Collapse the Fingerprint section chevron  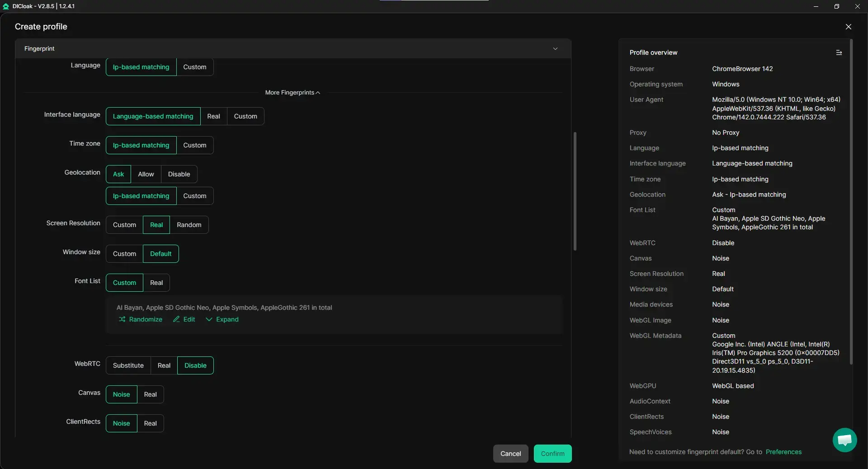[555, 49]
